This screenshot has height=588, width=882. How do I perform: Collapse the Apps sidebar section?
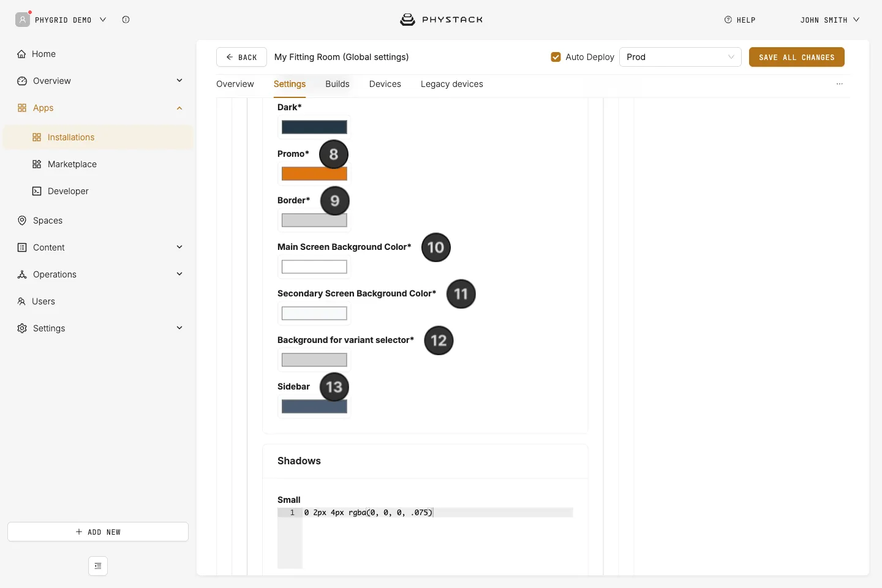click(179, 108)
